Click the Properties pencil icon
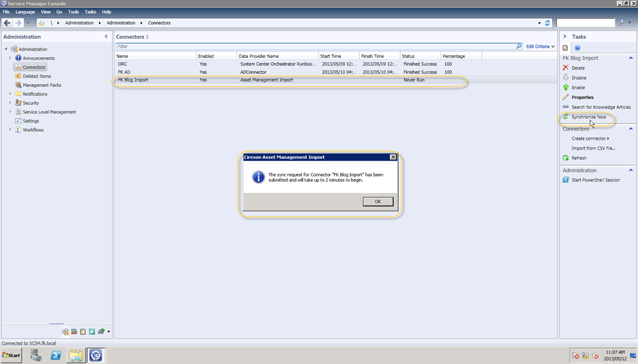The height and width of the screenshot is (364, 638). (566, 98)
